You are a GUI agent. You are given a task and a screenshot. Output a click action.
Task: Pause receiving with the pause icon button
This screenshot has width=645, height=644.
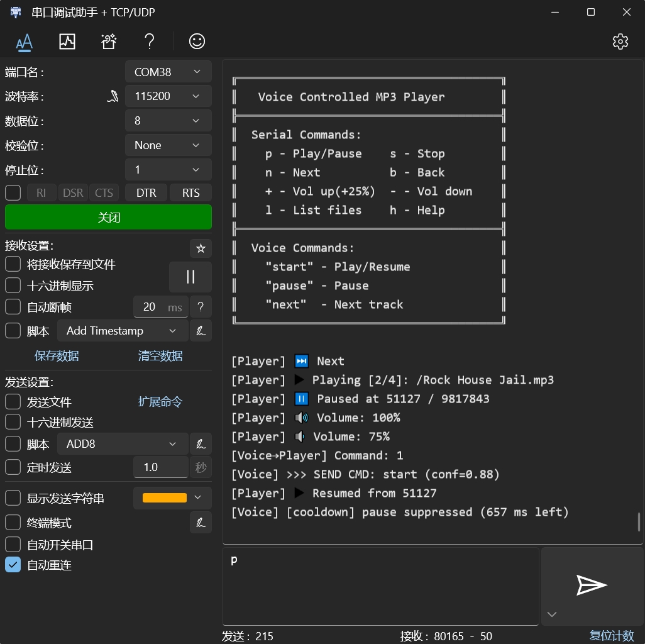pos(190,277)
